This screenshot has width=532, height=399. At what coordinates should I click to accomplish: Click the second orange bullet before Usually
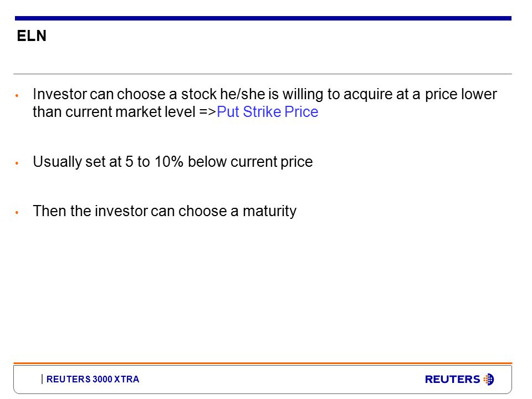tap(17, 163)
